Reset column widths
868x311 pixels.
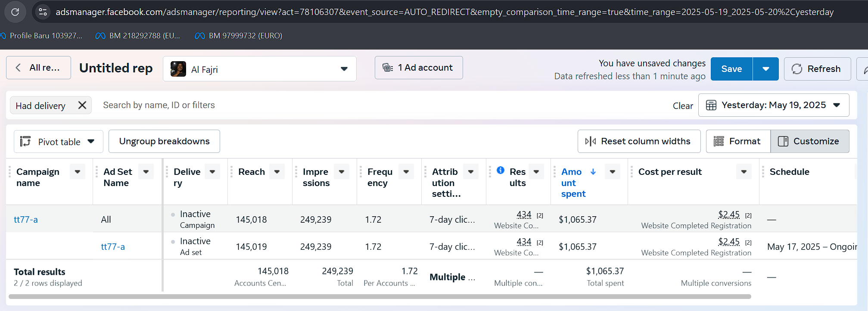pyautogui.click(x=639, y=141)
